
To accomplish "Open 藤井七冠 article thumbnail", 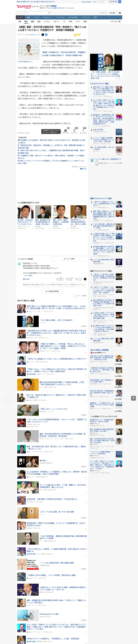I will point(28,384).
